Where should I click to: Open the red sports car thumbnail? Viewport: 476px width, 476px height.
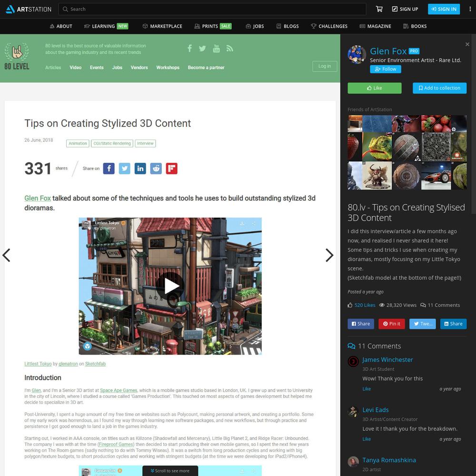tap(436, 176)
